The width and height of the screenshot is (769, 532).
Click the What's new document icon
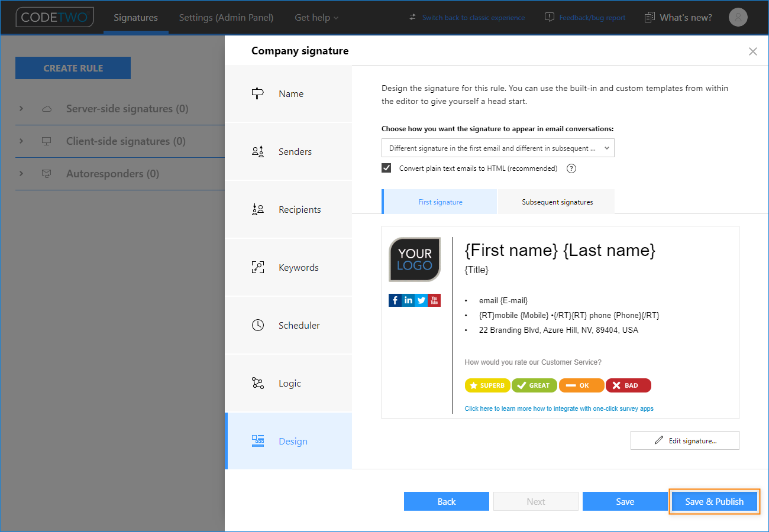coord(650,17)
